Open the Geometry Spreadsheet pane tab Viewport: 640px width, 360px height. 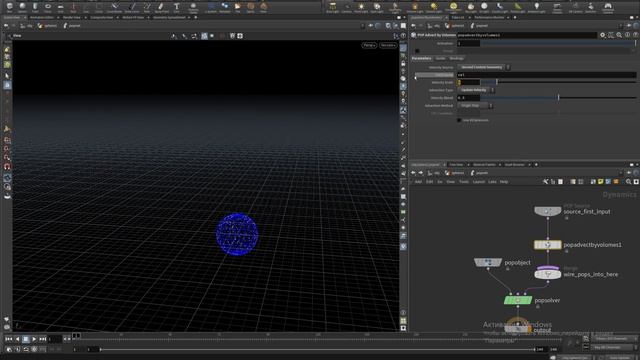[169, 18]
